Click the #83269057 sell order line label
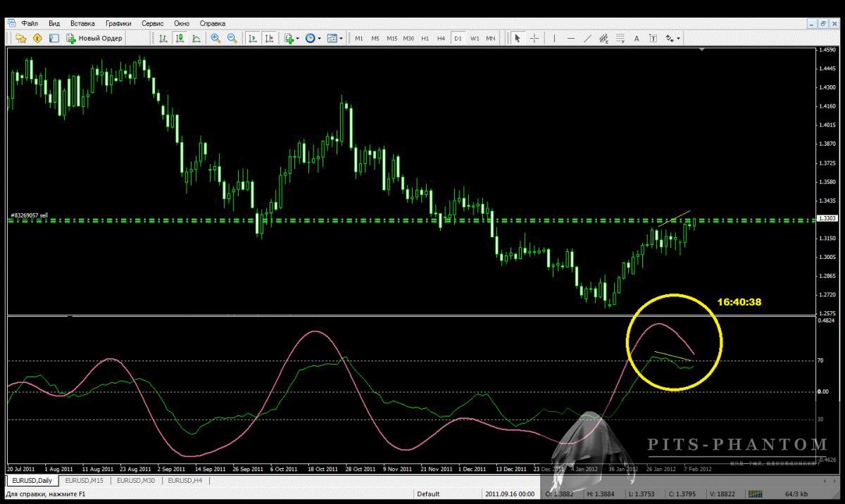This screenshot has height=504, width=845. [30, 215]
